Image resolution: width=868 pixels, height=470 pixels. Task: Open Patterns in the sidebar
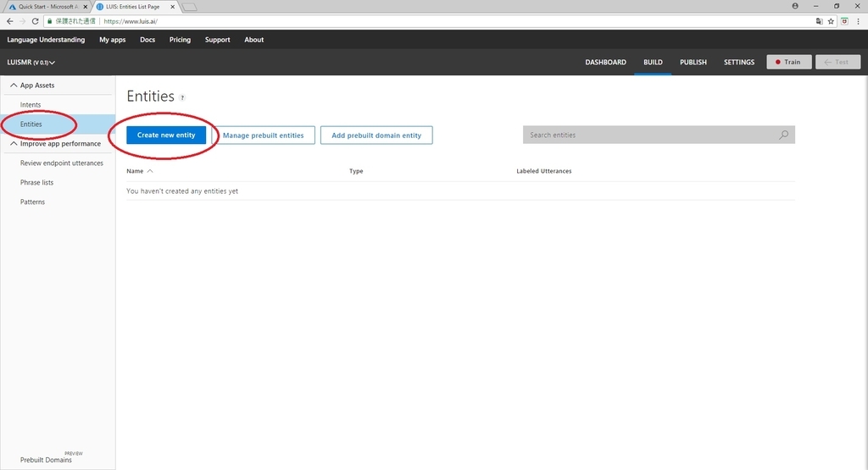coord(33,202)
